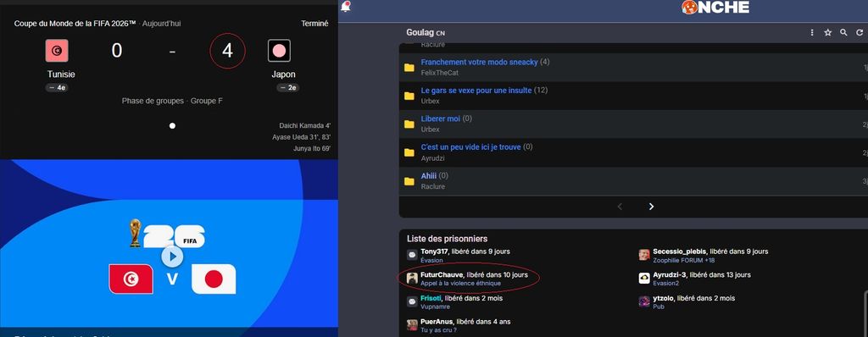Image resolution: width=868 pixels, height=337 pixels.
Task: Click the folder icon next to Liberer moi
Action: click(x=409, y=124)
